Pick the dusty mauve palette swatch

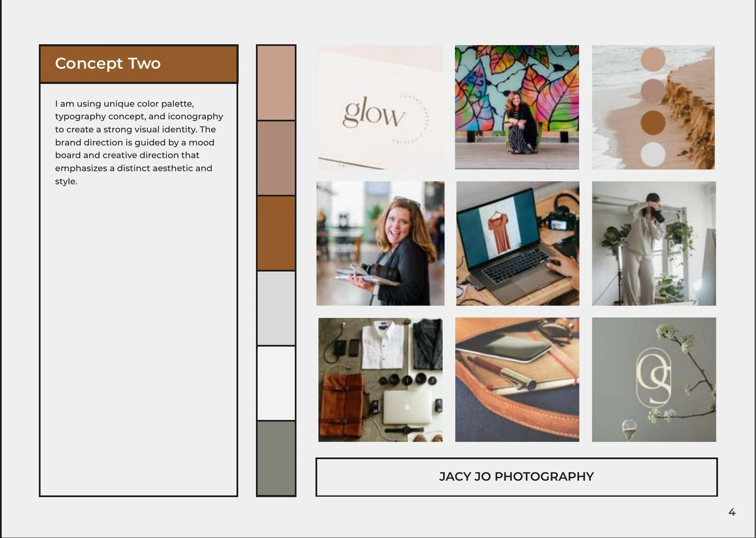pyautogui.click(x=276, y=158)
